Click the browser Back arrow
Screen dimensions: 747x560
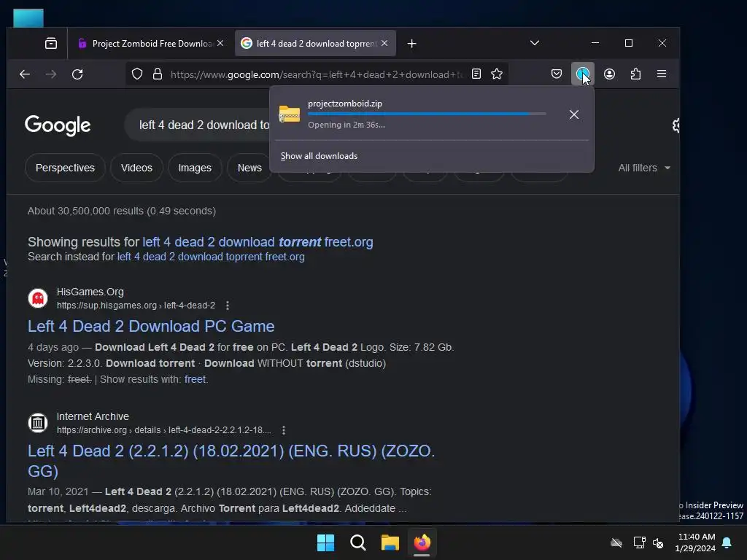[25, 74]
